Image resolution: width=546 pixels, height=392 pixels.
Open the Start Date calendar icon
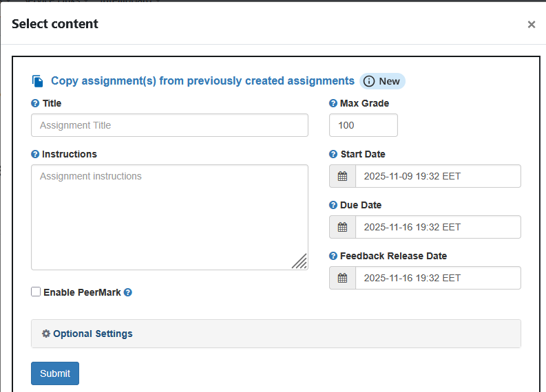click(x=343, y=176)
